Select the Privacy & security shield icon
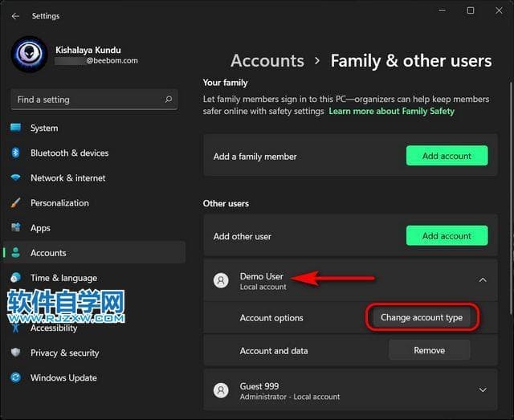Image resolution: width=514 pixels, height=420 pixels. click(16, 353)
